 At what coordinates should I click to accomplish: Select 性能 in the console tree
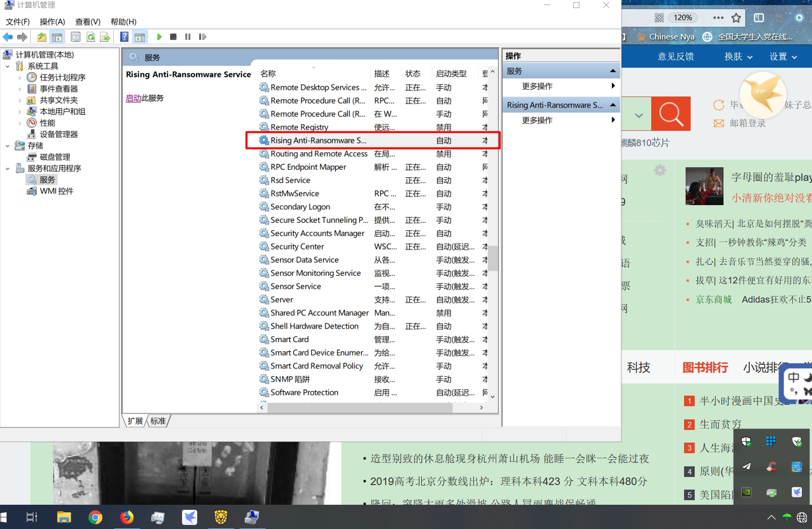point(47,123)
